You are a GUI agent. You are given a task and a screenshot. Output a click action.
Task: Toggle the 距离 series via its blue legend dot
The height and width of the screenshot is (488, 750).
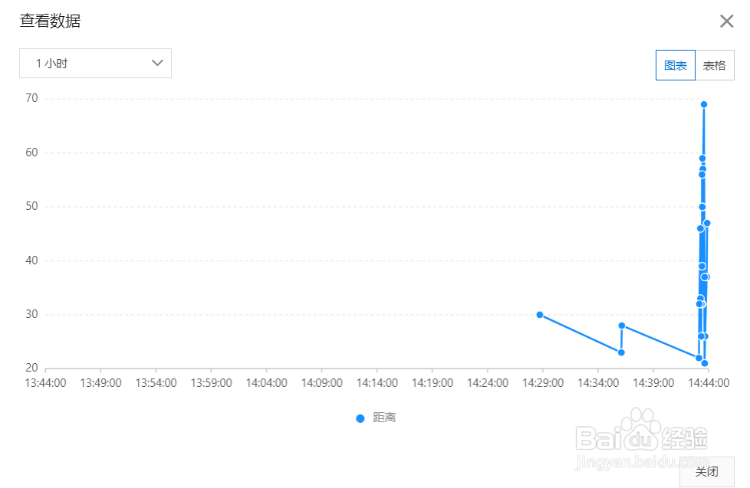360,418
